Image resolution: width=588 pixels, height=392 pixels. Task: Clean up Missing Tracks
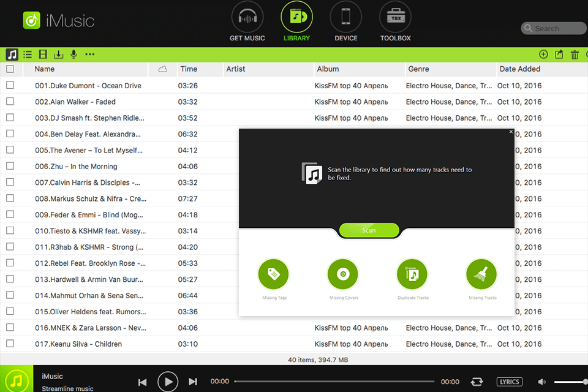[481, 274]
